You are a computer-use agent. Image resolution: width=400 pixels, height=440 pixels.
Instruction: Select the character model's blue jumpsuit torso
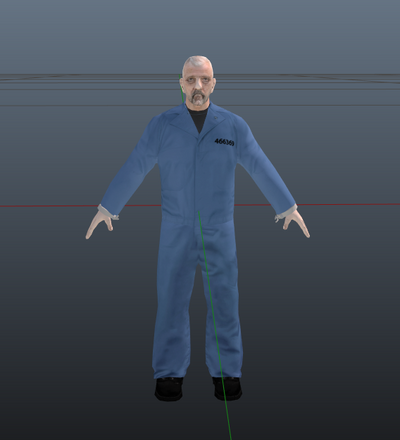[198, 163]
